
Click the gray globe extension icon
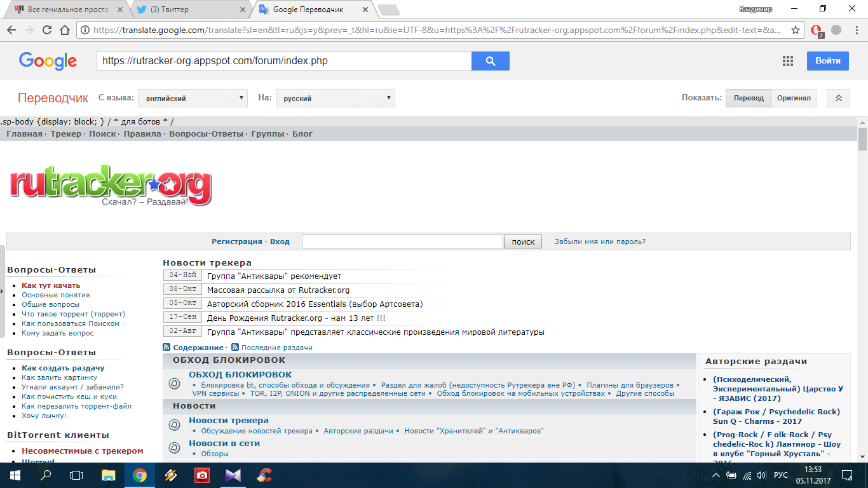tap(836, 30)
